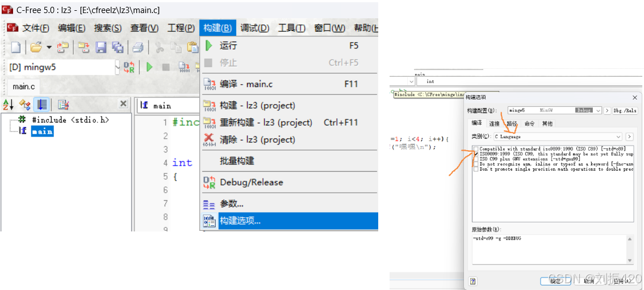Click the New File toolbar icon

15,48
